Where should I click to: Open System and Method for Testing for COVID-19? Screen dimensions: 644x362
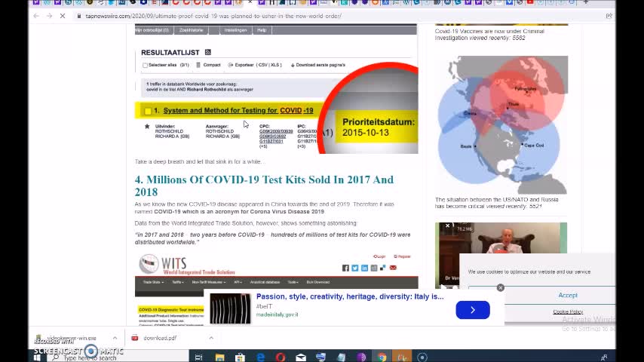click(x=238, y=111)
